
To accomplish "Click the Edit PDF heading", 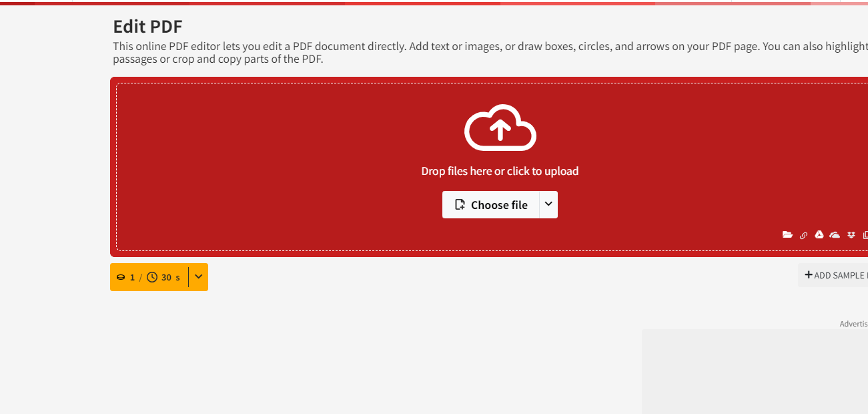I will click(x=147, y=27).
